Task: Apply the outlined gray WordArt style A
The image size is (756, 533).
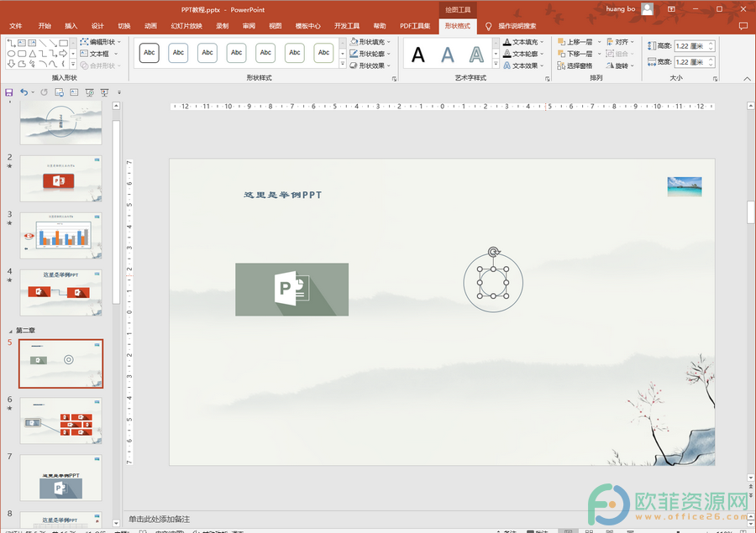Action: click(476, 55)
